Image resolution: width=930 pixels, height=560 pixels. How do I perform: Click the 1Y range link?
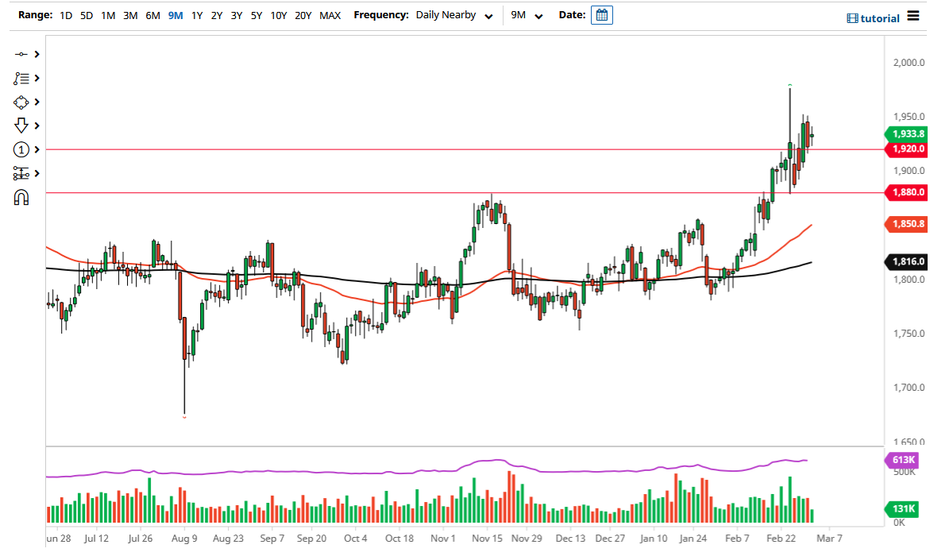(197, 14)
